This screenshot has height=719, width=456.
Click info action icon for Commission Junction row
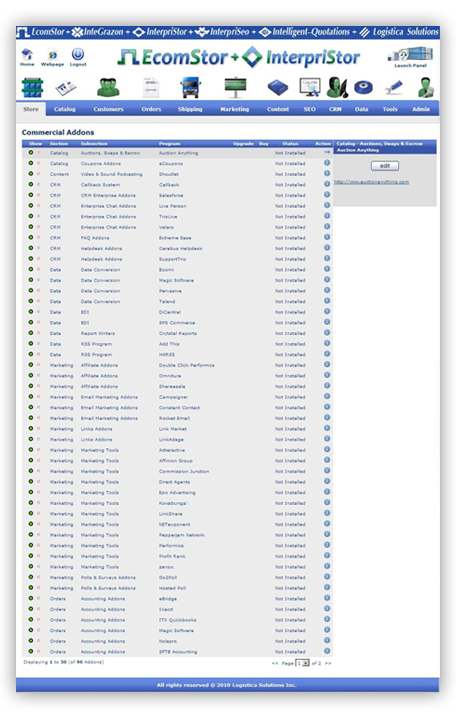(x=327, y=470)
